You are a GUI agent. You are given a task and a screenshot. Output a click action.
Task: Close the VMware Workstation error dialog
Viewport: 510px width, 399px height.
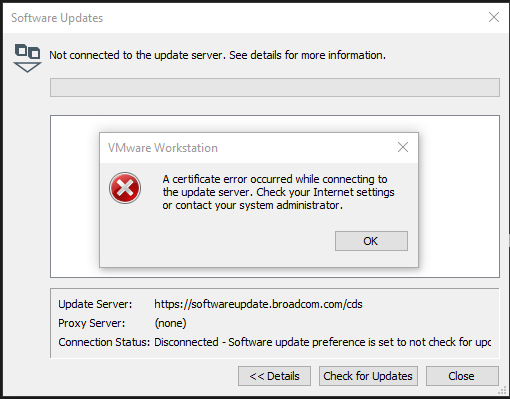pos(403,147)
